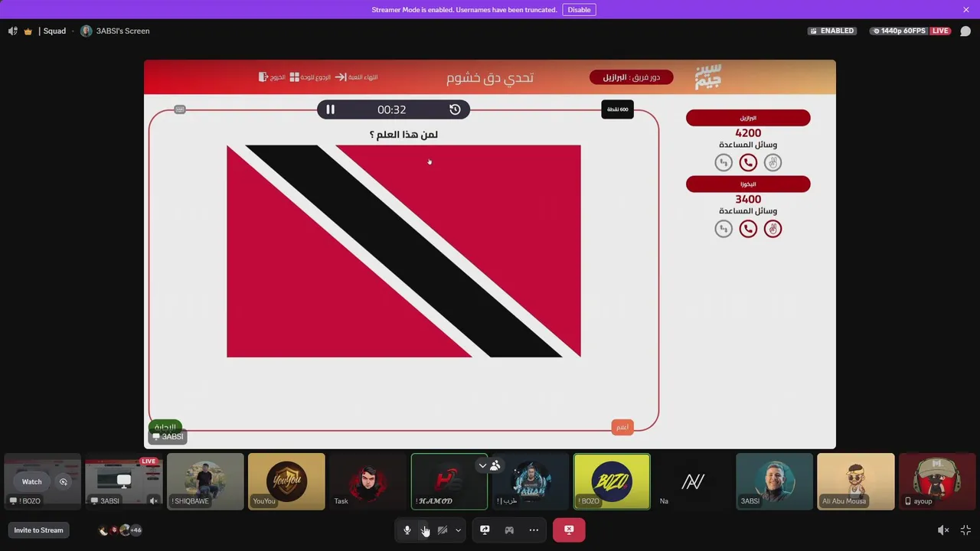The height and width of the screenshot is (551, 980).
Task: Exit full screen view
Action: tap(965, 530)
